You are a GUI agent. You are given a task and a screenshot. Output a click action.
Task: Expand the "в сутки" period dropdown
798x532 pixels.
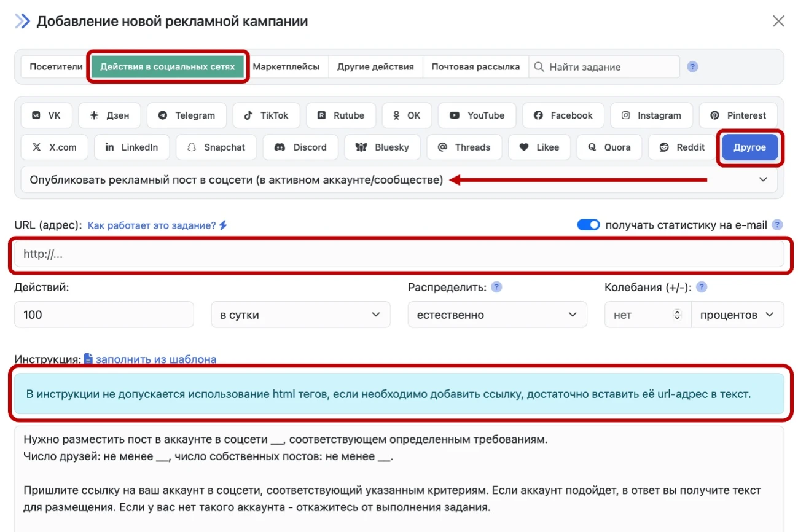coord(300,315)
